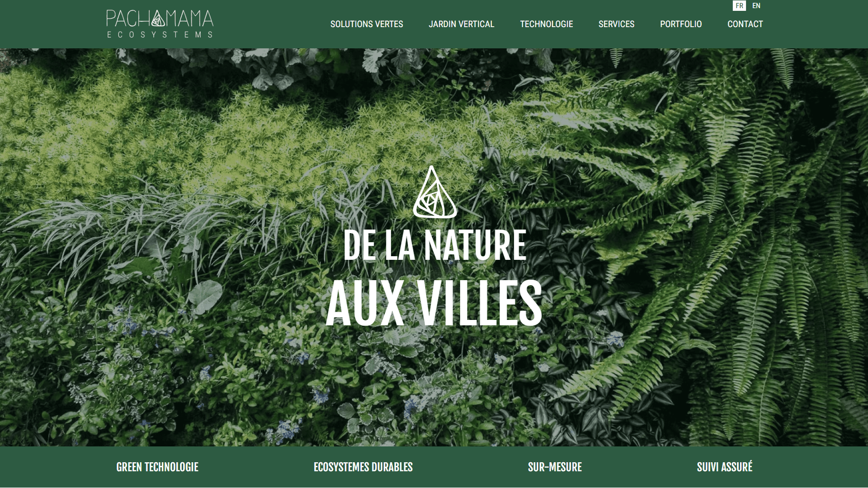Viewport: 868px width, 488px height.
Task: Switch site language to EN
Action: 756,6
